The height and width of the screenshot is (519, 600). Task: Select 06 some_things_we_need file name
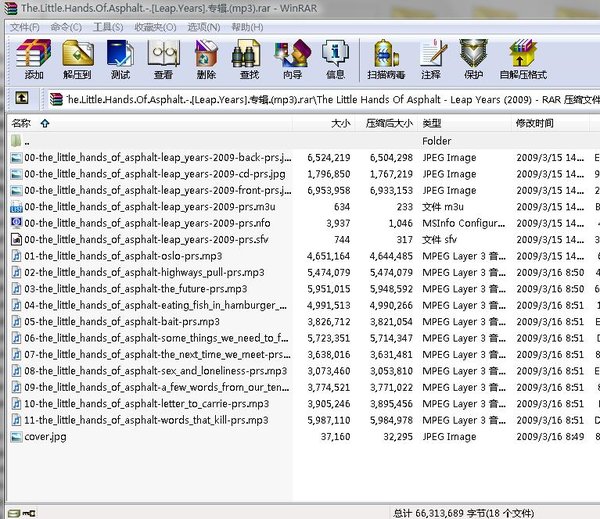(x=156, y=338)
